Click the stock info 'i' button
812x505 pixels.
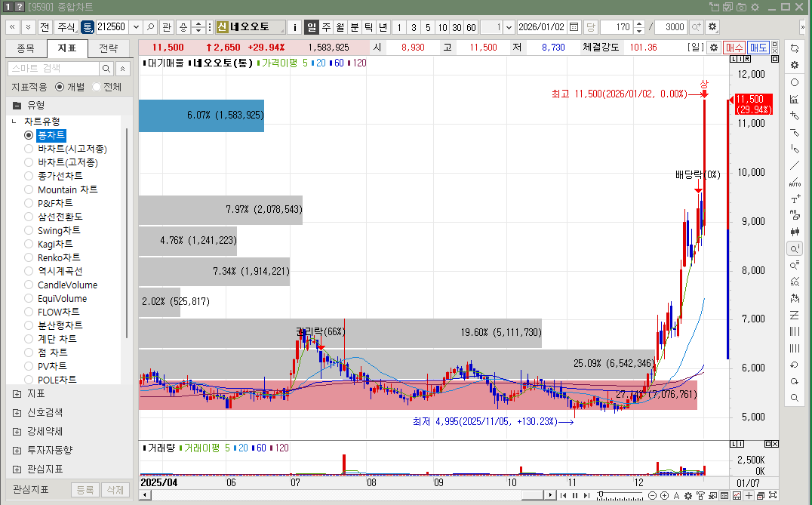pyautogui.click(x=294, y=27)
